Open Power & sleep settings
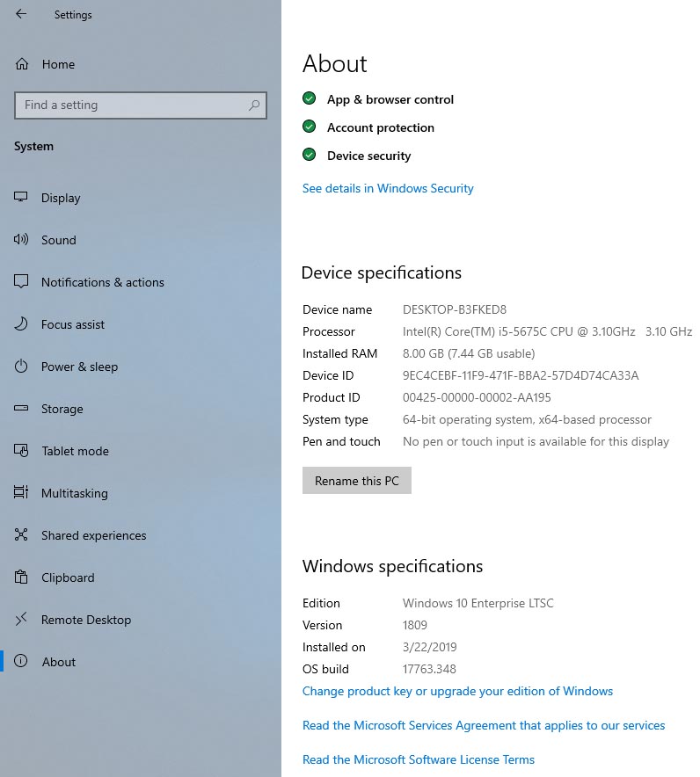This screenshot has height=777, width=700. click(x=79, y=367)
